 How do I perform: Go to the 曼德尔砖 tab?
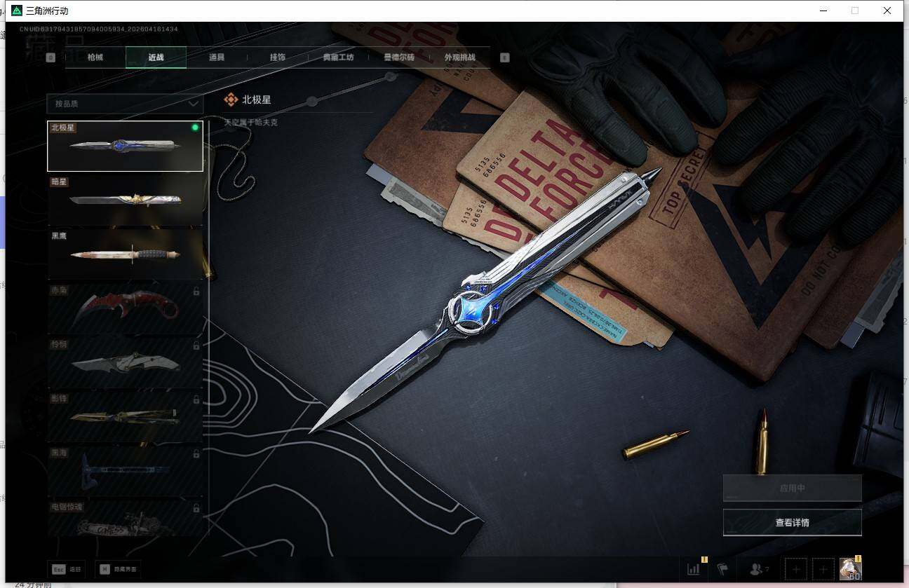399,57
